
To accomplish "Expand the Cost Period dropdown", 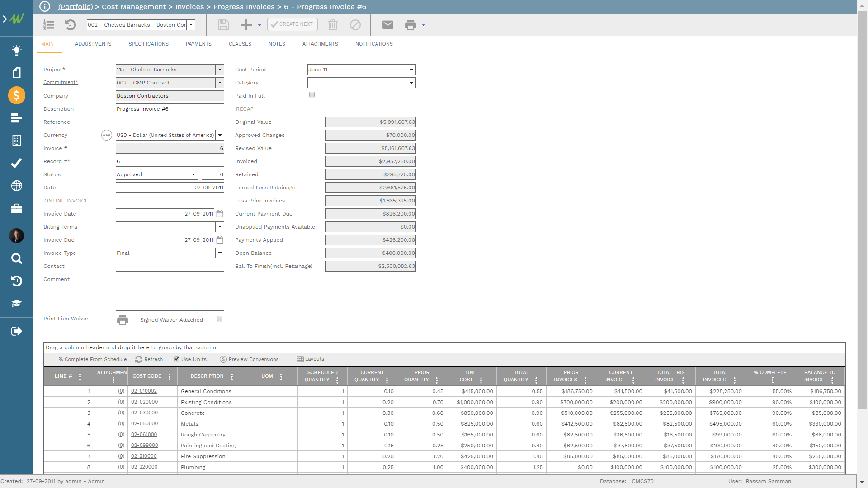I will tap(411, 69).
